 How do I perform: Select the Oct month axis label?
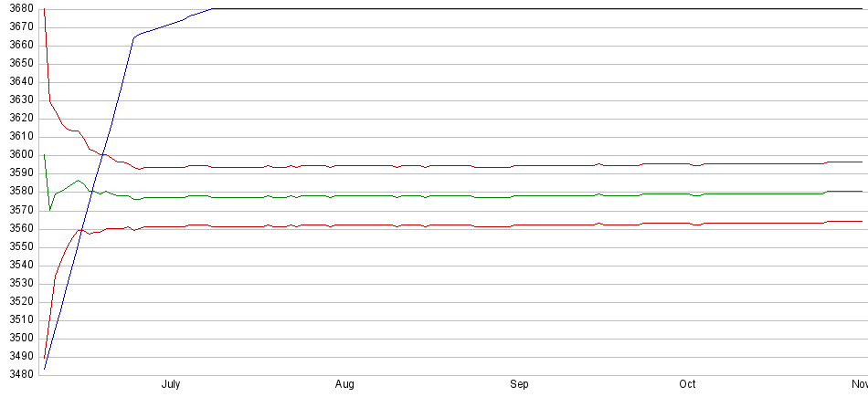point(688,385)
